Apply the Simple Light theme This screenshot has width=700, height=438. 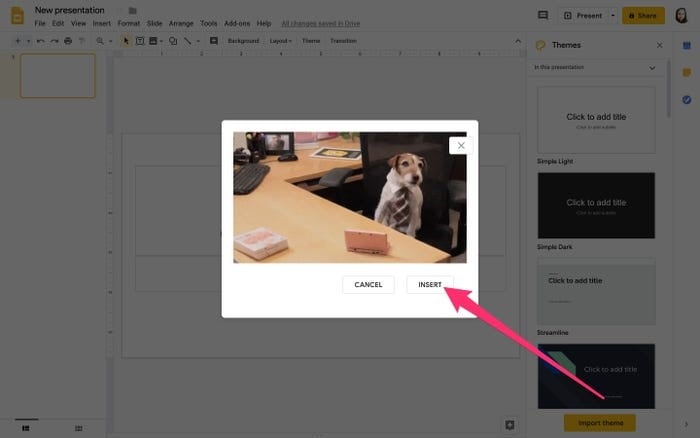pos(596,120)
